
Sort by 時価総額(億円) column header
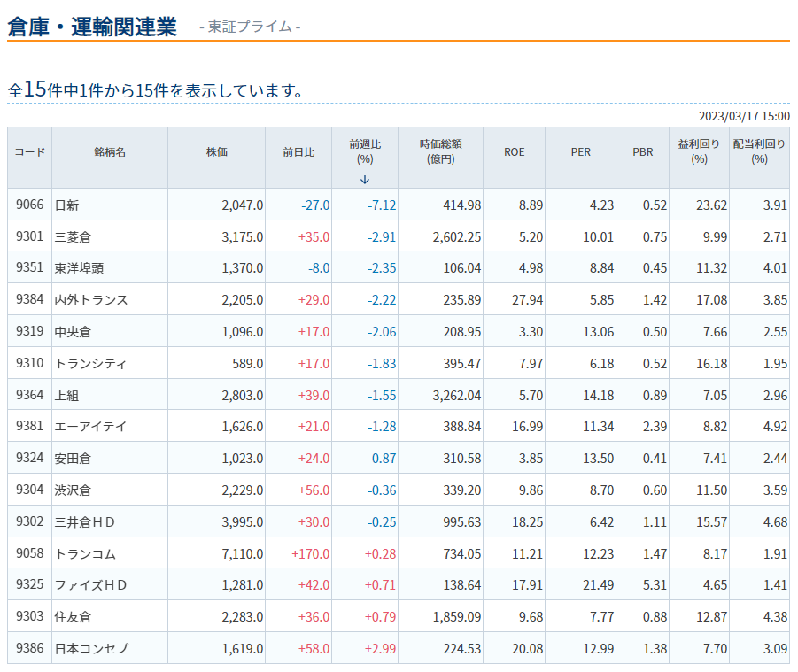click(x=441, y=151)
